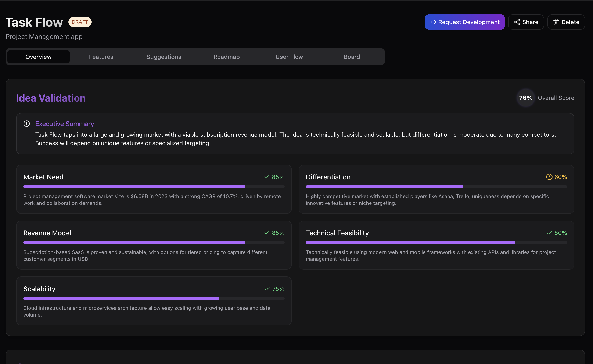Click the checkmark beside Revenue Model 85%
Viewport: 593px width, 364px height.
pyautogui.click(x=267, y=233)
